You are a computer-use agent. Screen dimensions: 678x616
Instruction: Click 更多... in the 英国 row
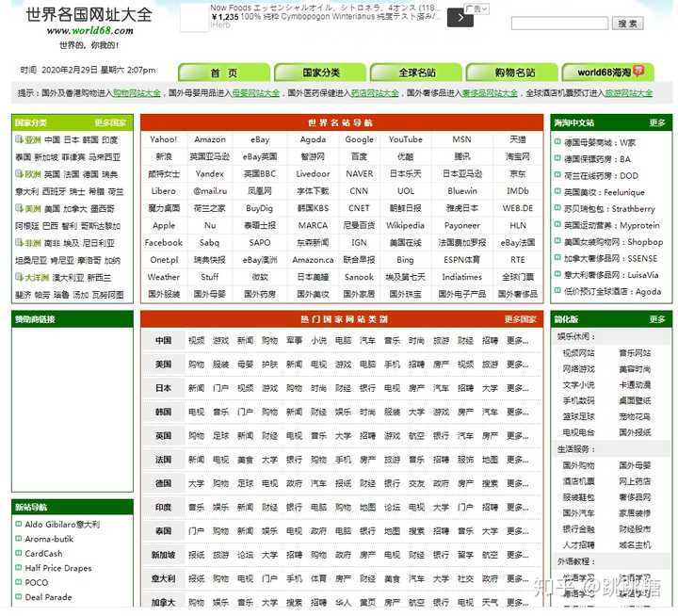pyautogui.click(x=518, y=435)
